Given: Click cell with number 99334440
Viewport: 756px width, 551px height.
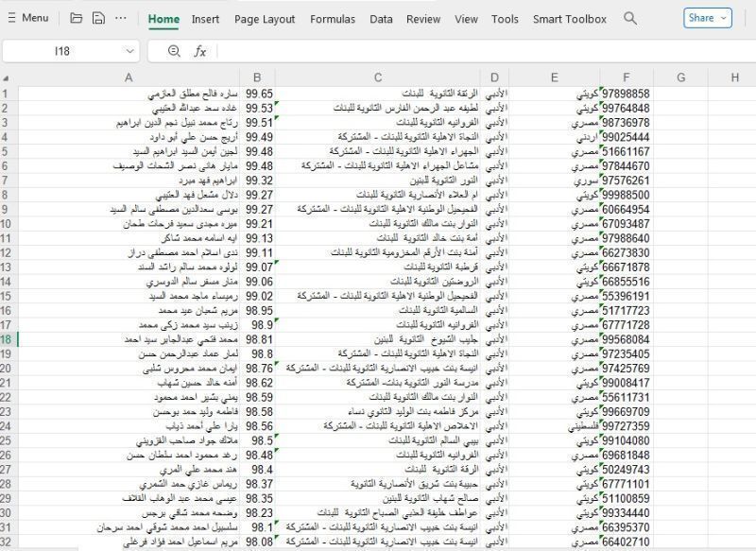Looking at the screenshot, I should pyautogui.click(x=627, y=513).
